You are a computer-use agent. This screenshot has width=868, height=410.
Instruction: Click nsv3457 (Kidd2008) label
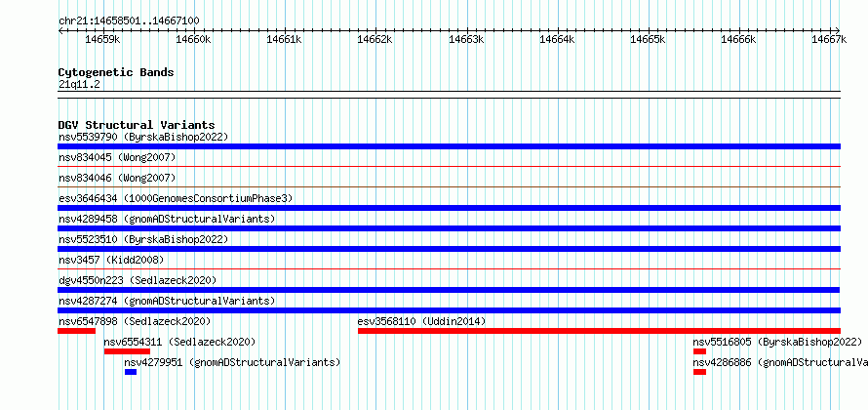coord(111,260)
